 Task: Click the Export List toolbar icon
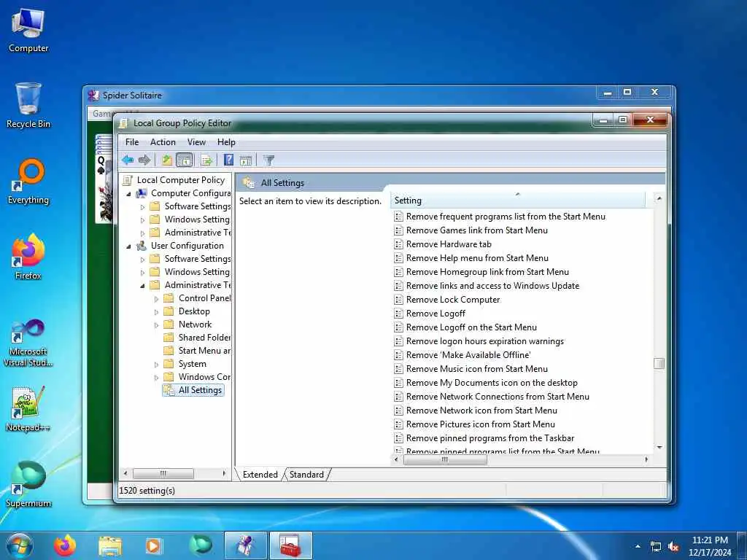(206, 160)
